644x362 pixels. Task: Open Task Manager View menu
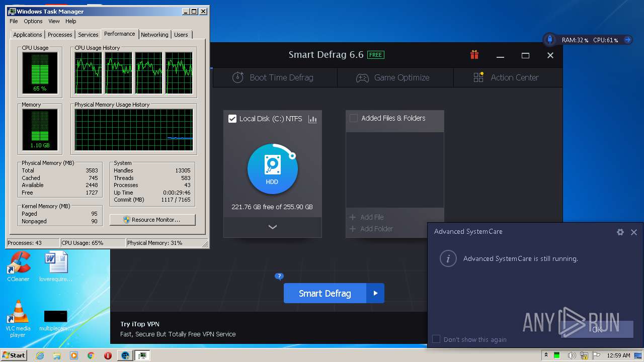(x=54, y=21)
